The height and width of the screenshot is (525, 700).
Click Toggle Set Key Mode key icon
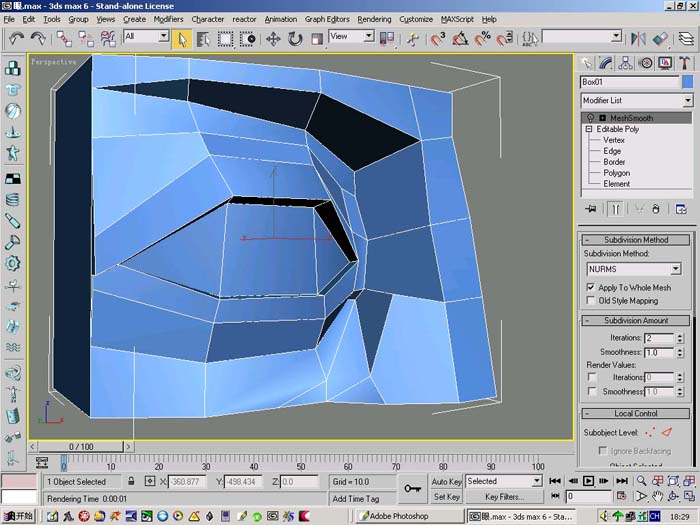coord(412,489)
